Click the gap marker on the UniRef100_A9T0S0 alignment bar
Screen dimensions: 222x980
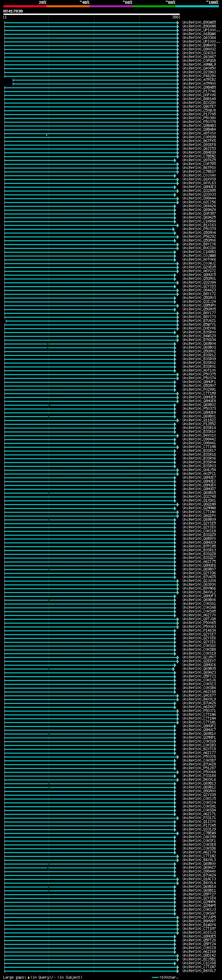tap(47, 135)
